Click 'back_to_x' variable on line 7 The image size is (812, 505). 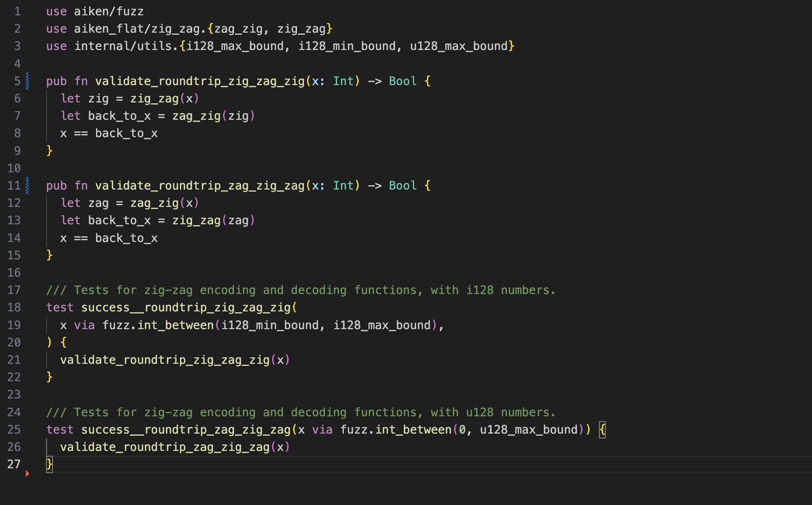[119, 116]
